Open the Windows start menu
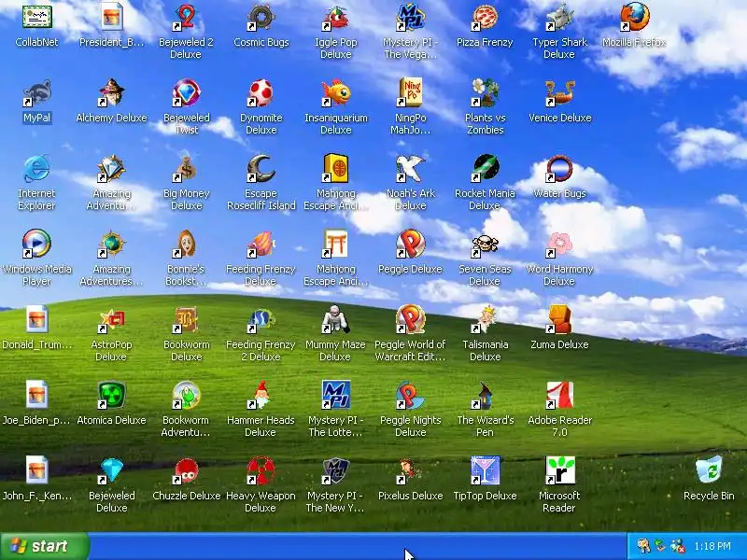 coord(44,546)
